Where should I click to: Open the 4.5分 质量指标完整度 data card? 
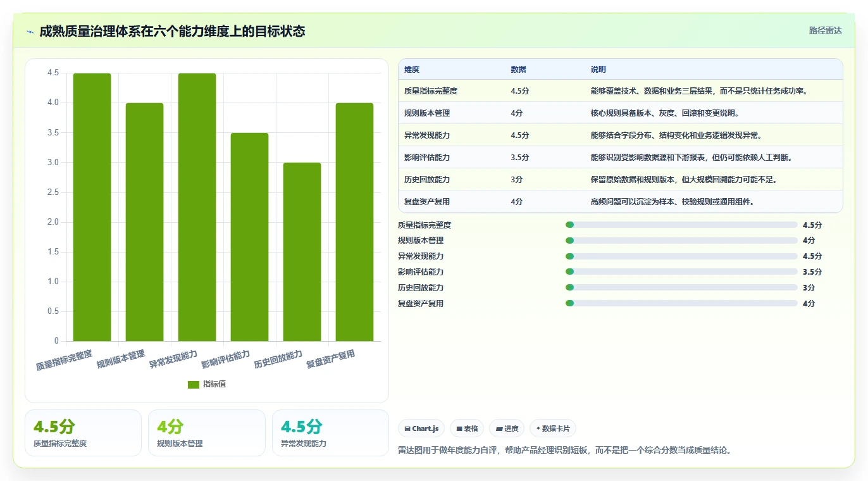click(x=83, y=433)
